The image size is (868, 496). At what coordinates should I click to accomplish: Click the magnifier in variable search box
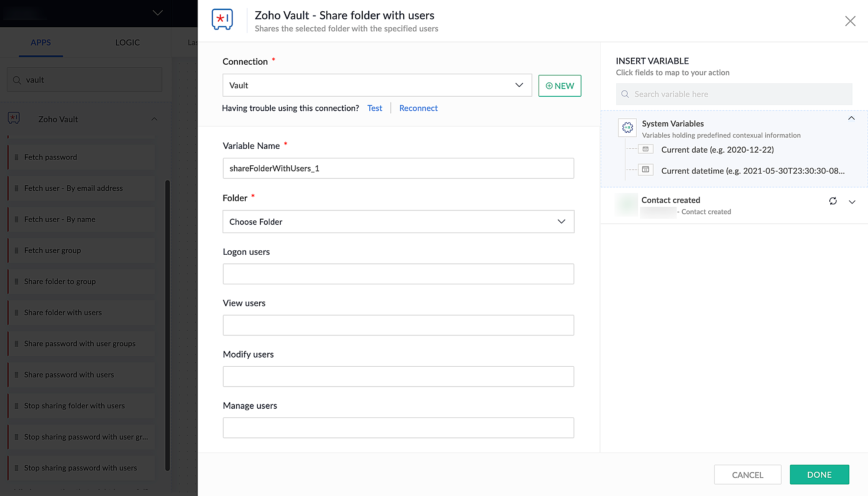coord(625,94)
